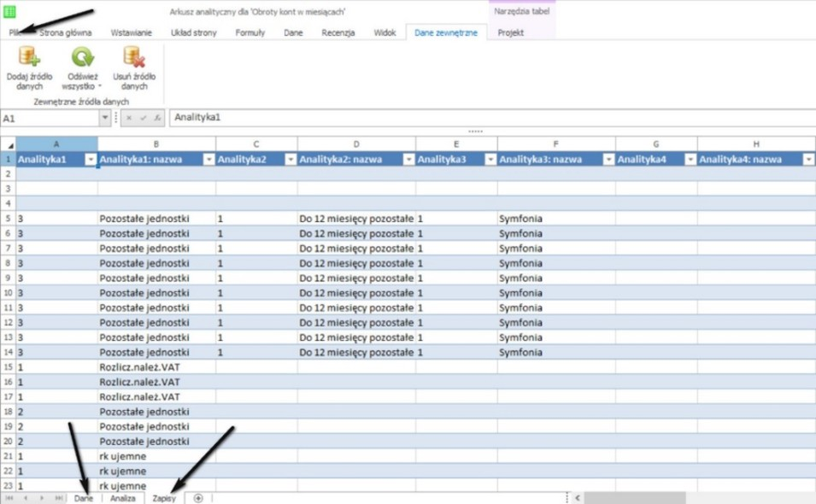816x504 pixels.
Task: Click the Name Box showing A1
Action: click(50, 118)
